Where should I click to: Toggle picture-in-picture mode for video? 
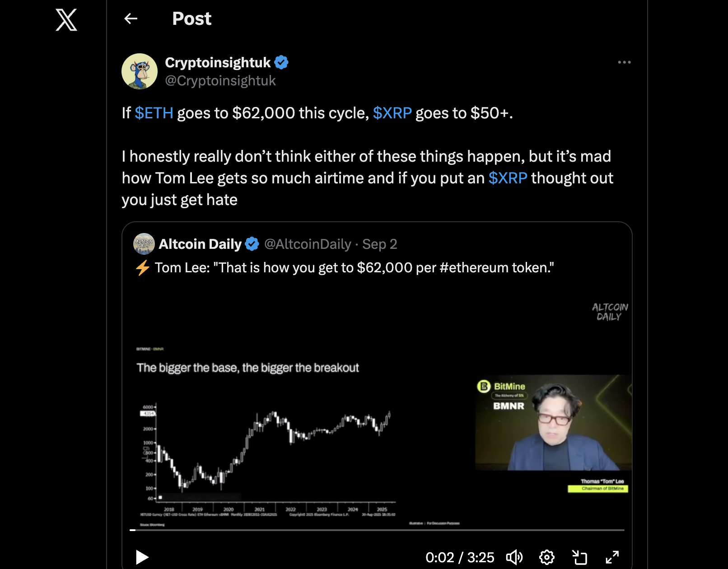579,557
